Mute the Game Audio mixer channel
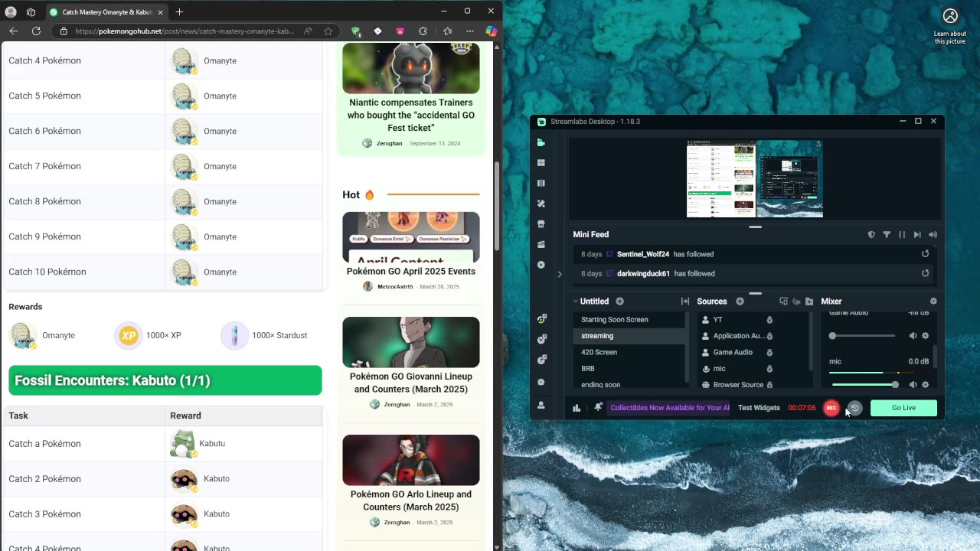980x551 pixels. tap(913, 336)
